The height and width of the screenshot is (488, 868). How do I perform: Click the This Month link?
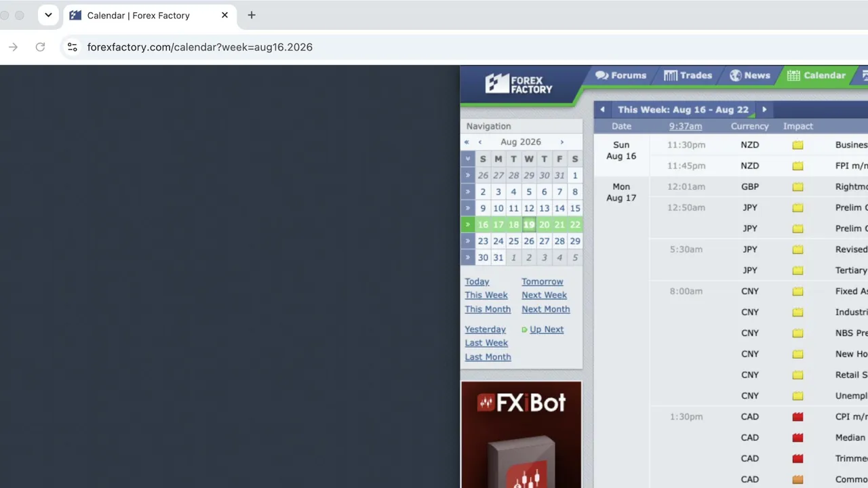click(x=488, y=310)
